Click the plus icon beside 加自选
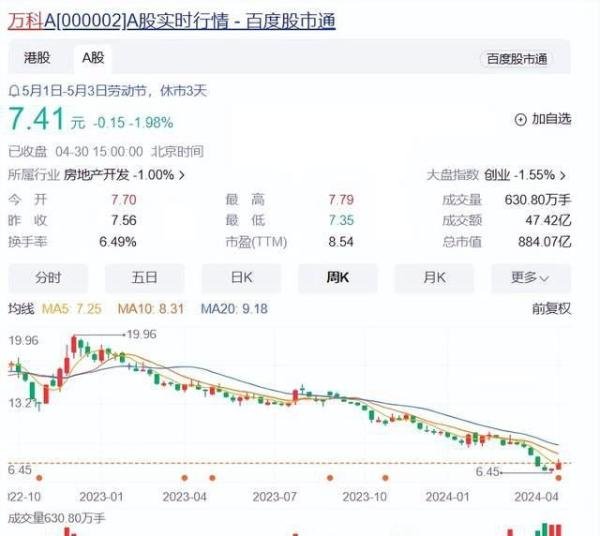Image resolution: width=600 pixels, height=536 pixels. tap(520, 120)
